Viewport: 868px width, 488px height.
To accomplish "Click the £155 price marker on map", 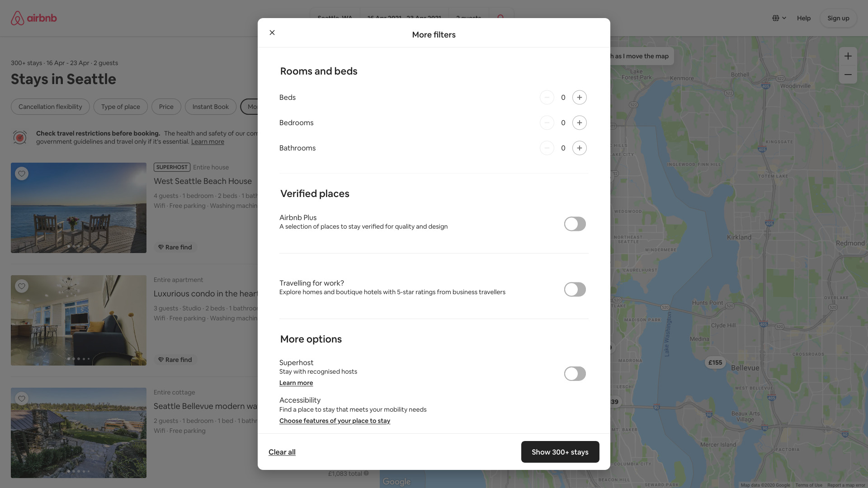I will pyautogui.click(x=715, y=362).
